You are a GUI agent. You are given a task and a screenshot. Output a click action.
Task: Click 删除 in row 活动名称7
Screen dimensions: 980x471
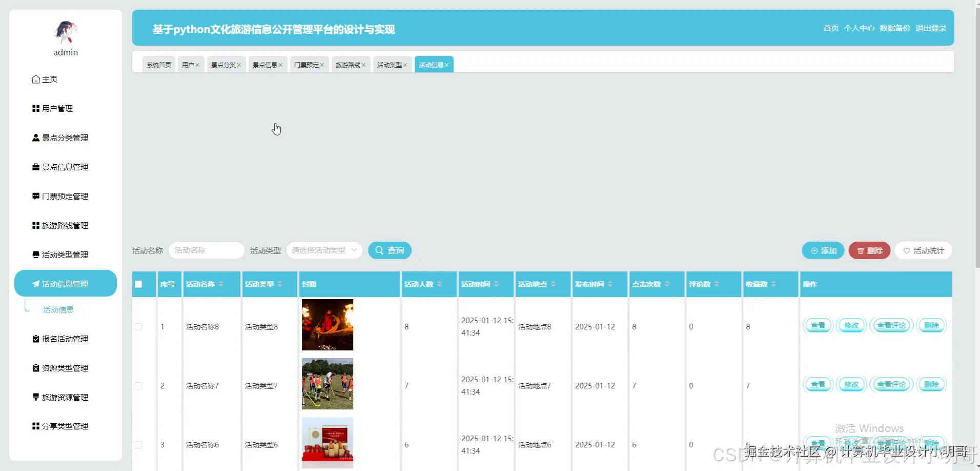coord(931,384)
